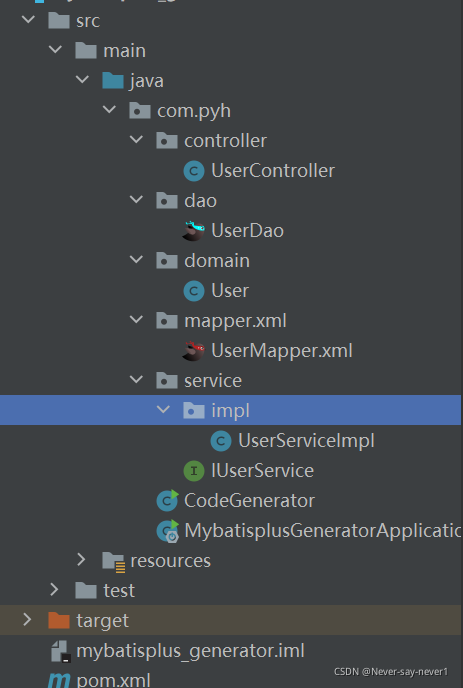Select the controller package
Screen dimensions: 463x688
pyautogui.click(x=225, y=141)
